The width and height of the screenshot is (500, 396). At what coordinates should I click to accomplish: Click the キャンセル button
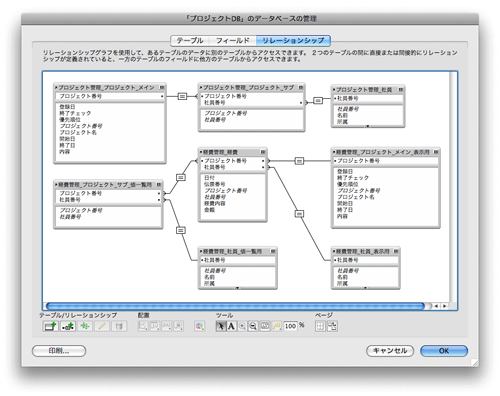coord(390,351)
